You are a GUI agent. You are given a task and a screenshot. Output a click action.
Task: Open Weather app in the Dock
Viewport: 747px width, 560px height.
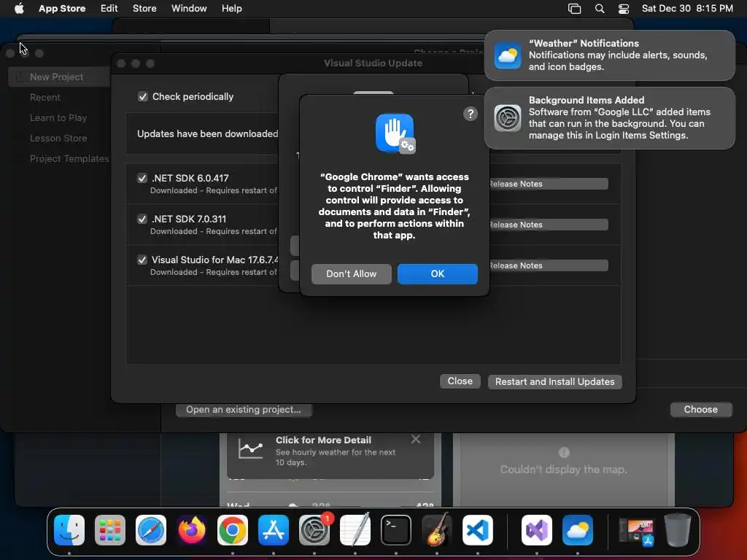[x=578, y=530]
